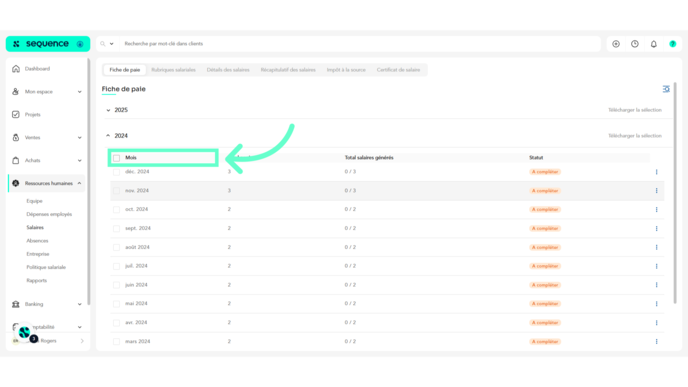Open row menu for juin 2024
This screenshot has height=387, width=688.
tap(656, 285)
